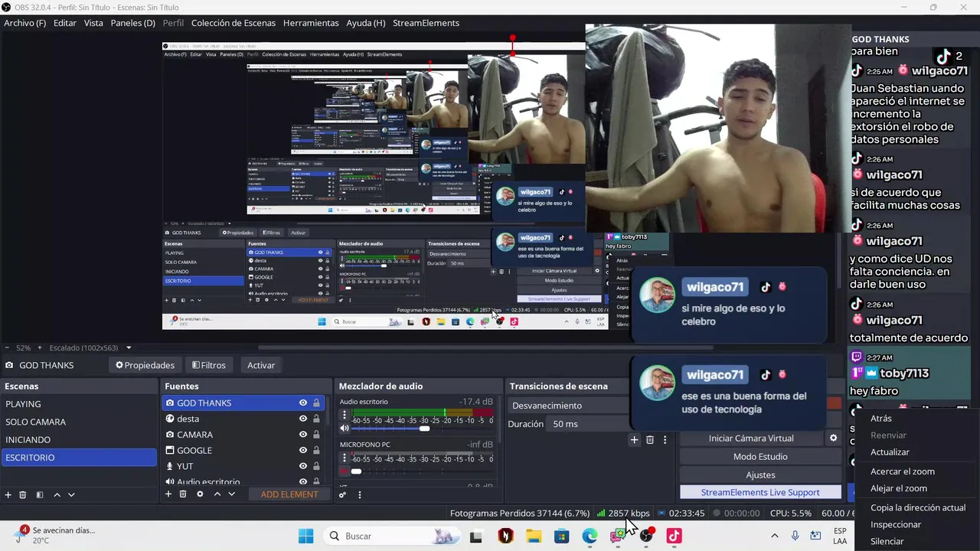Move the source up with the Fuentes up arrow
This screenshot has height=551, width=980.
(217, 494)
